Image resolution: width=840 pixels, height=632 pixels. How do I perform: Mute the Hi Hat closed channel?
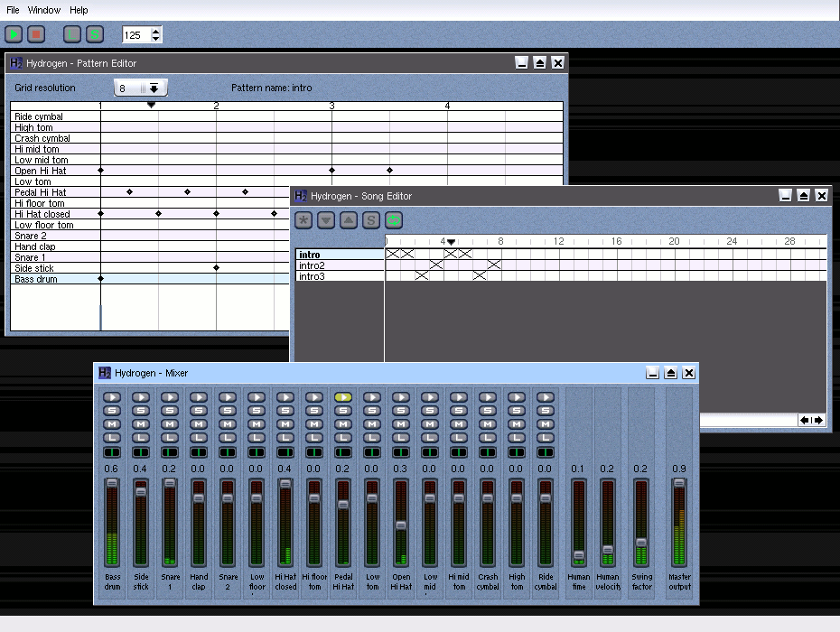[x=285, y=424]
